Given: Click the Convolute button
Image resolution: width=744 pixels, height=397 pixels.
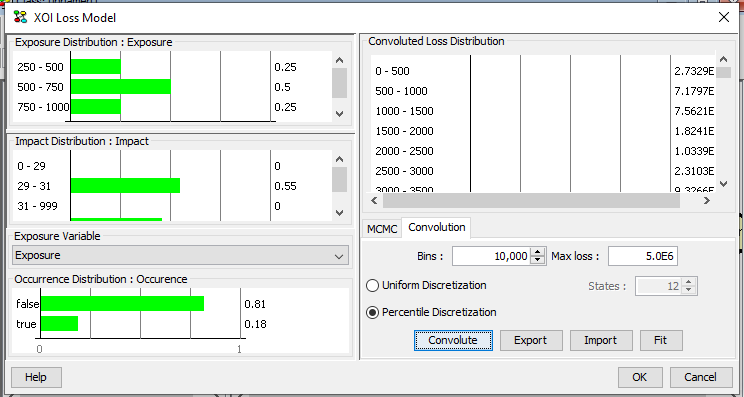Looking at the screenshot, I should pos(453,341).
